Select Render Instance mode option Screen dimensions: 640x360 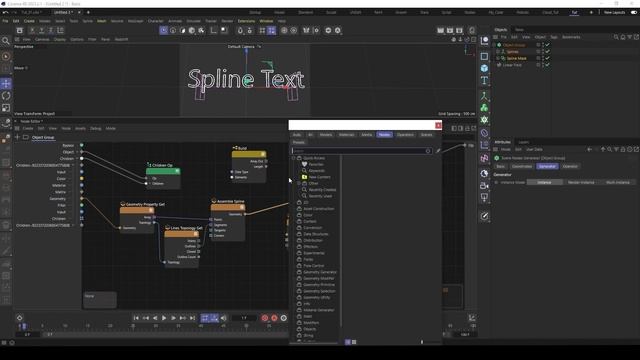point(581,182)
